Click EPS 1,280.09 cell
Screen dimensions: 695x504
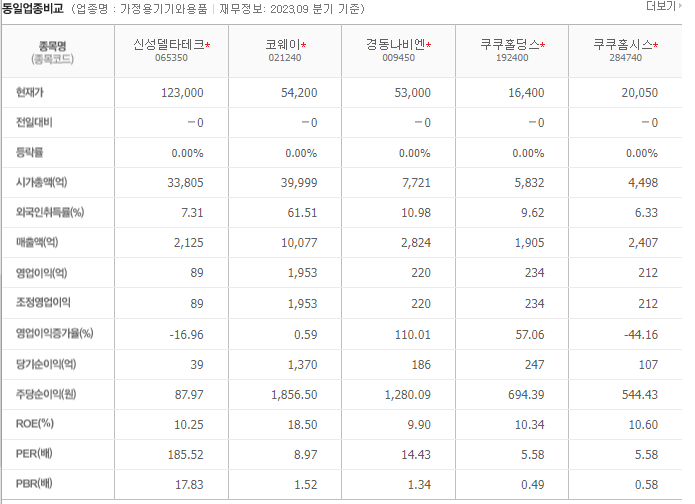(408, 395)
